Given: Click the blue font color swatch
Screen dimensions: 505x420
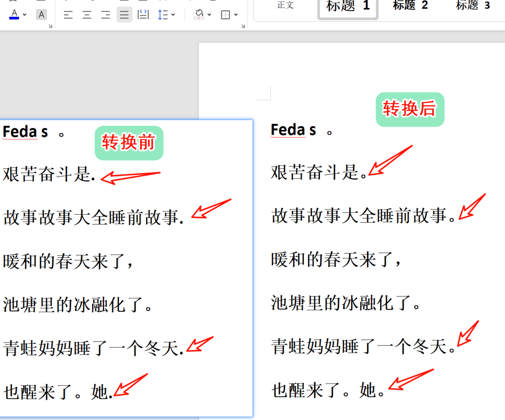Looking at the screenshot, I should pyautogui.click(x=14, y=18).
